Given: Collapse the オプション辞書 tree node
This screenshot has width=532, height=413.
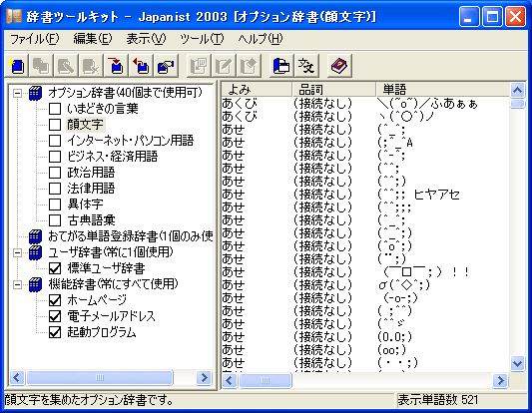Looking at the screenshot, I should click(x=17, y=93).
